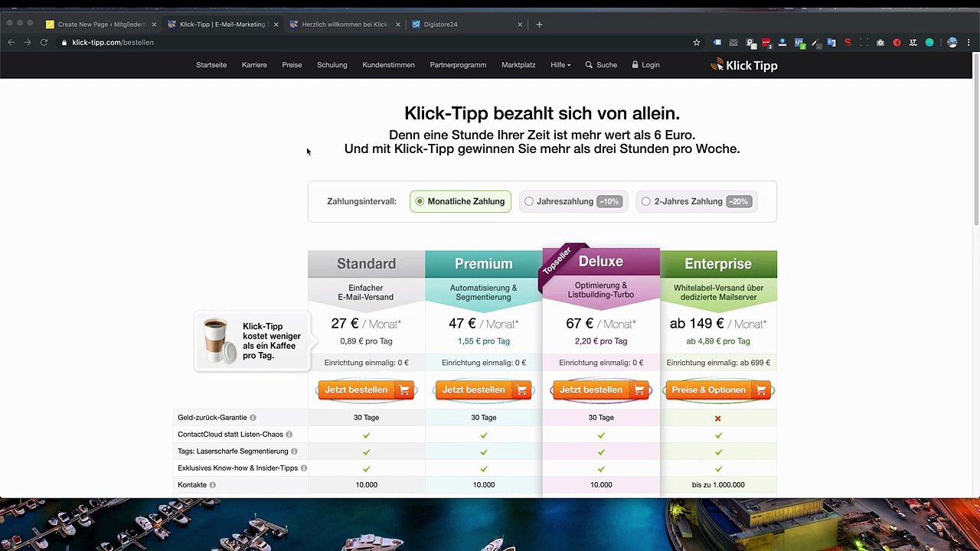Open Startseite in navigation
980x551 pixels.
click(211, 65)
